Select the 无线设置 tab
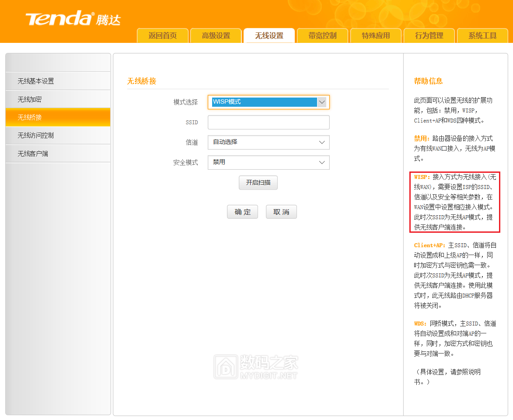This screenshot has width=513, height=420. click(269, 35)
